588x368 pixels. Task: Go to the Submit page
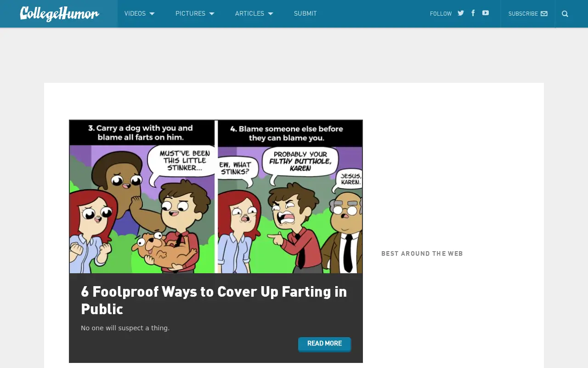click(x=305, y=14)
